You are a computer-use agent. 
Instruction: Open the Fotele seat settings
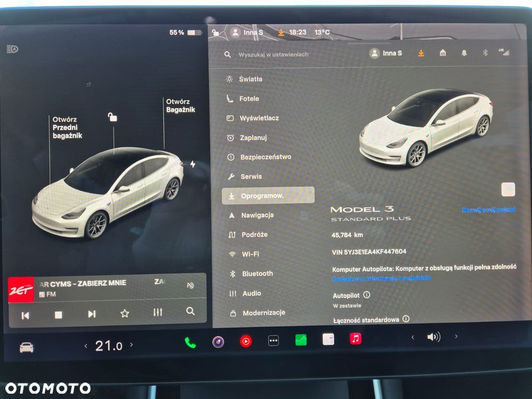[x=243, y=99]
